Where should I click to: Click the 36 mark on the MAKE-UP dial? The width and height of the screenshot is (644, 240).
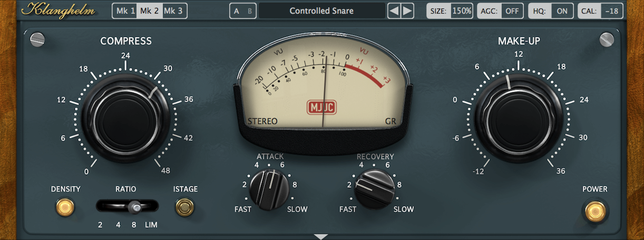[x=561, y=171]
